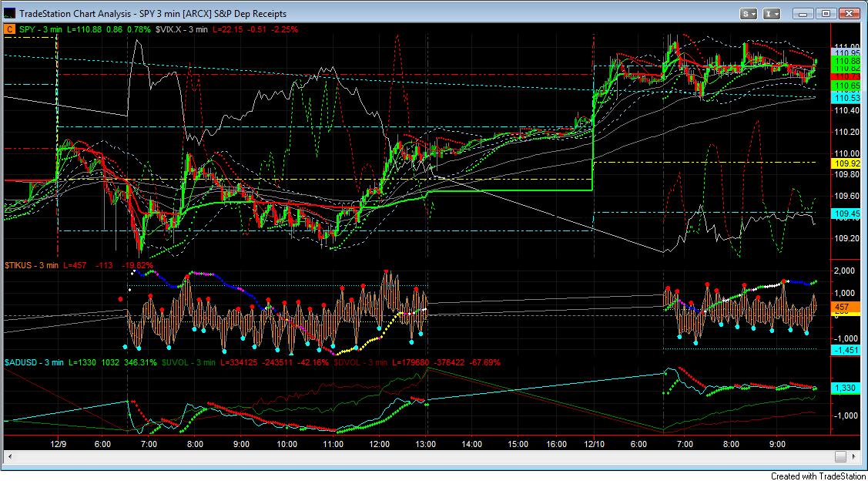Click the '$TIKUS - 3 min' label
The height and width of the screenshot is (481, 868).
click(32, 266)
